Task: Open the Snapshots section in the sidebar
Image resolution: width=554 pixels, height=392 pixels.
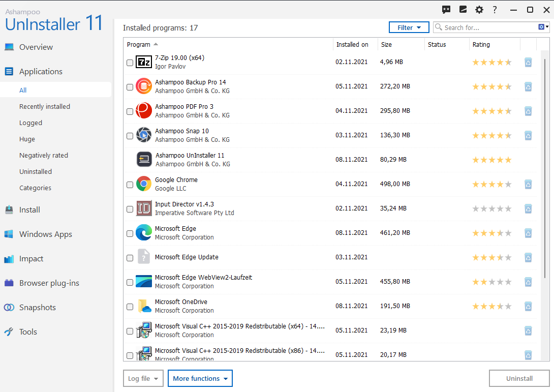Action: [39, 307]
